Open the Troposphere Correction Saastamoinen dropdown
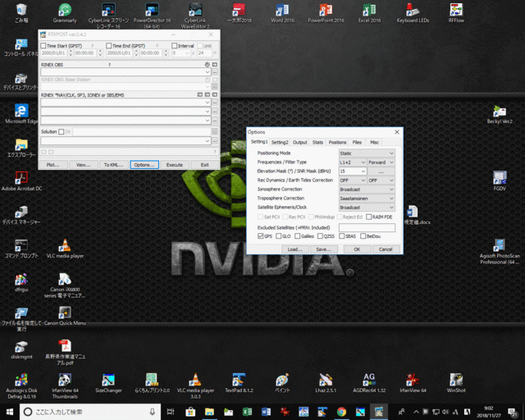The image size is (525, 420). click(367, 199)
